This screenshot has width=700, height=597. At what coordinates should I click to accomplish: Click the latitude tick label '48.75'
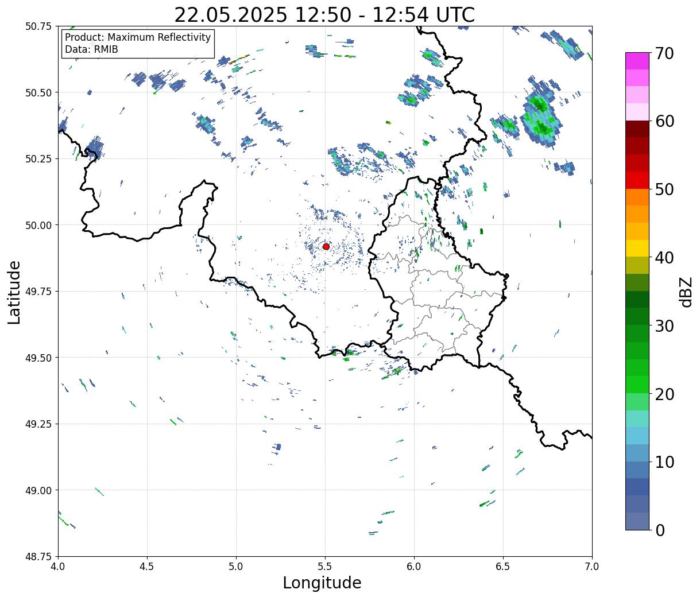38,557
